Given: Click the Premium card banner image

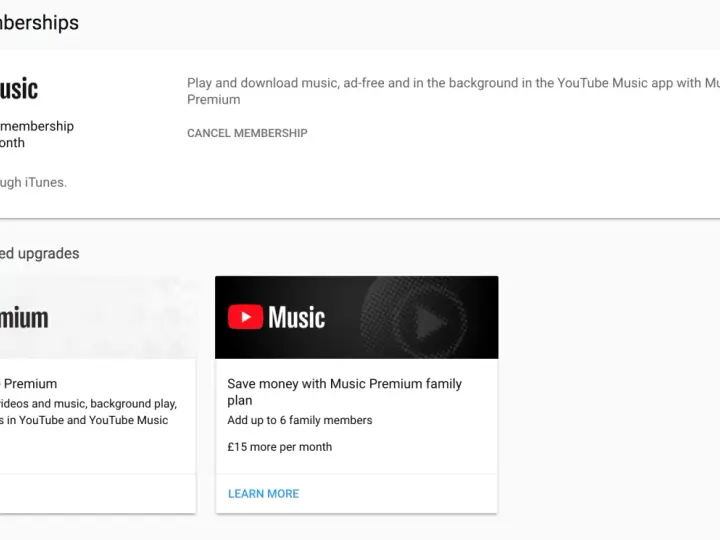Looking at the screenshot, I should coord(98,317).
